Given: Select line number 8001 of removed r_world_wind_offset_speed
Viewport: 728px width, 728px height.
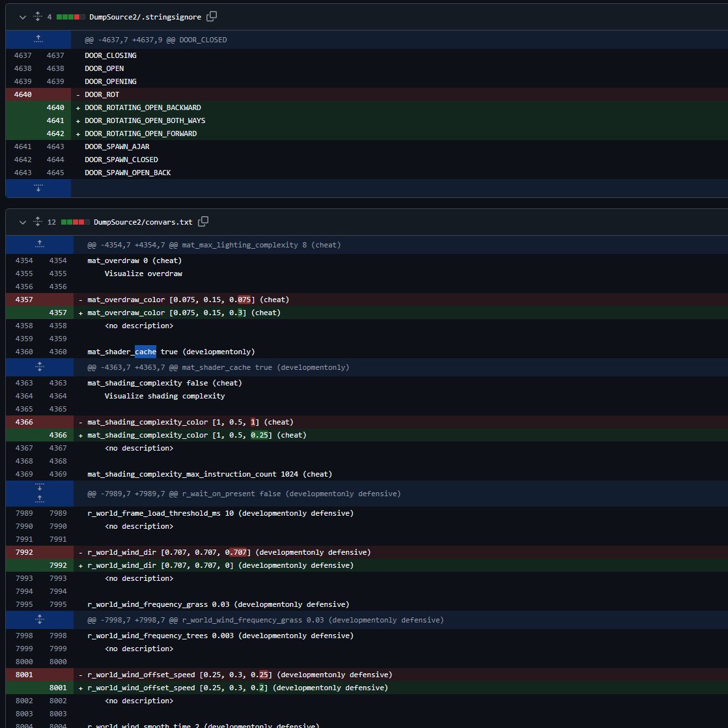Looking at the screenshot, I should point(24,675).
